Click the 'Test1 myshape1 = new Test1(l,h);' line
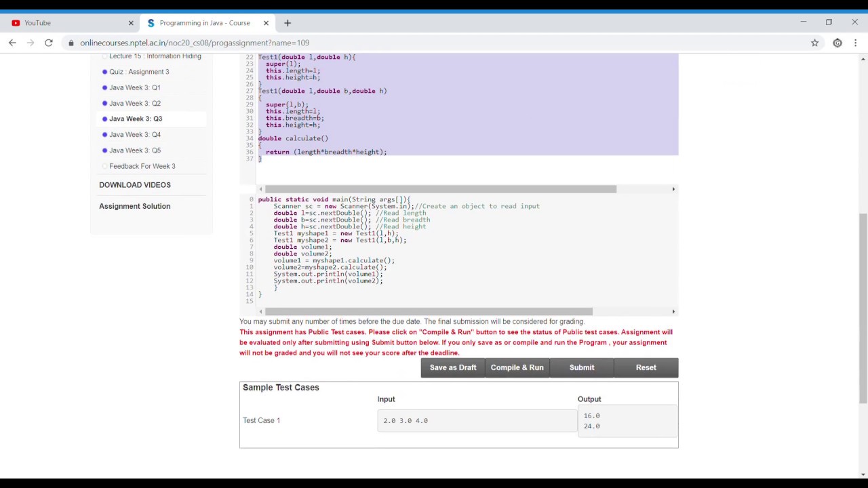This screenshot has width=868, height=488. click(336, 233)
